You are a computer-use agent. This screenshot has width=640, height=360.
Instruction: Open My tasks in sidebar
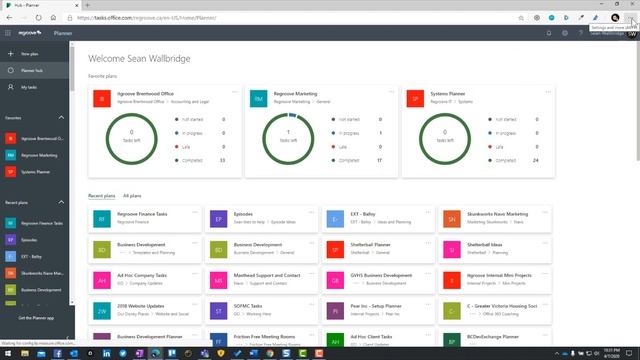tap(34, 87)
